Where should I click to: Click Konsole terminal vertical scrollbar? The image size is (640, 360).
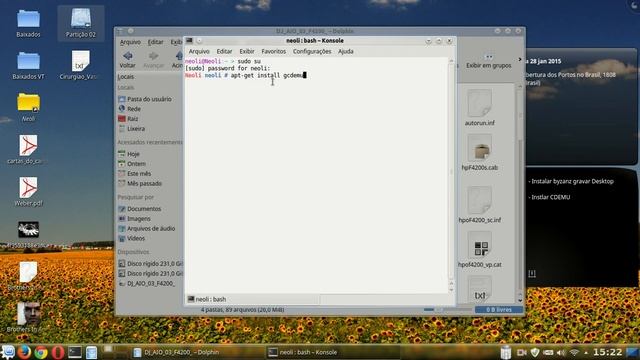pos(451,171)
